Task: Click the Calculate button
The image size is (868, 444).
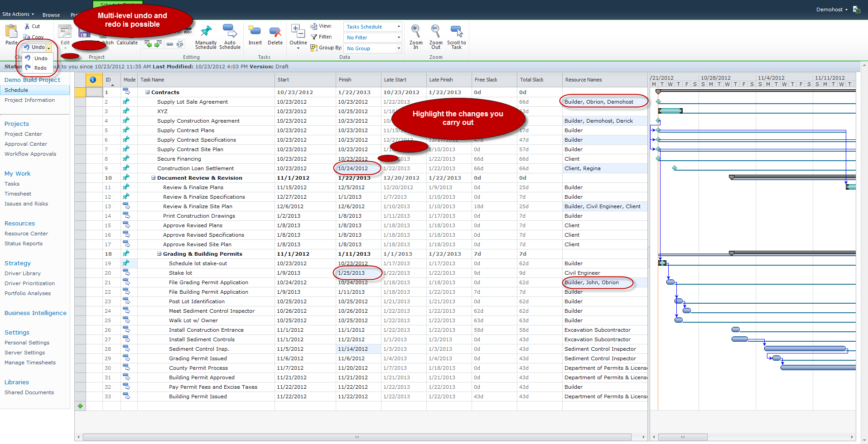Action: [127, 43]
